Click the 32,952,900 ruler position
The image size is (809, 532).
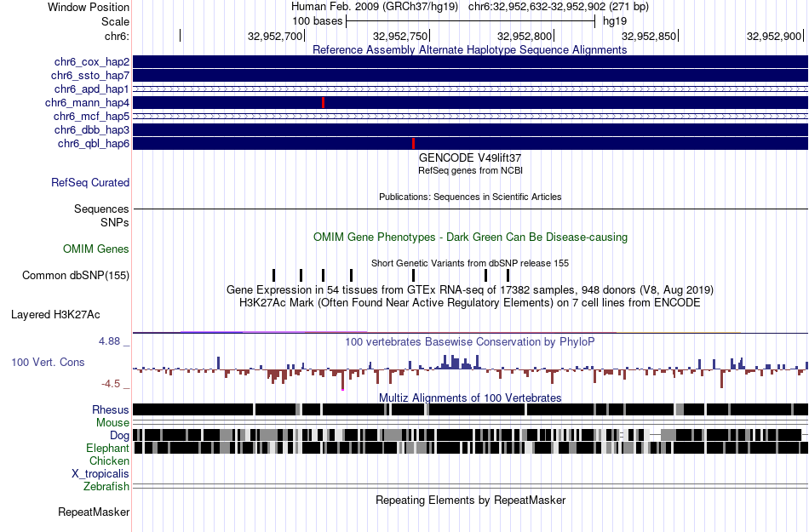point(774,36)
